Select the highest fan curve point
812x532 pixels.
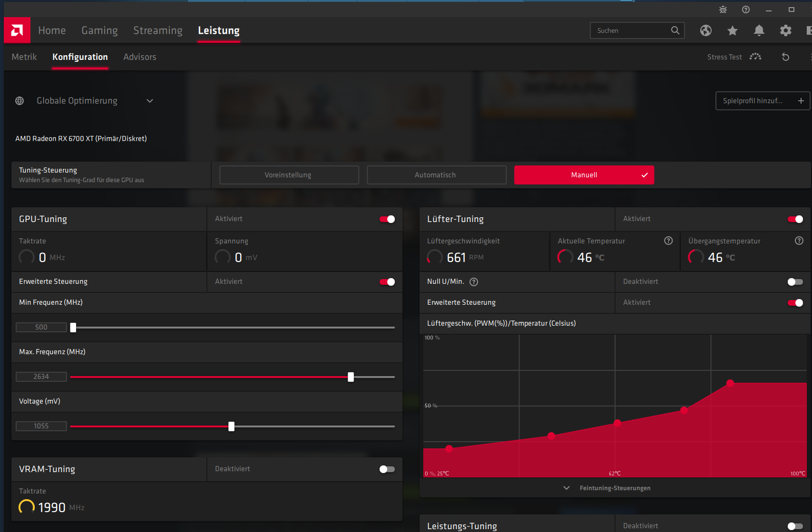pos(730,383)
